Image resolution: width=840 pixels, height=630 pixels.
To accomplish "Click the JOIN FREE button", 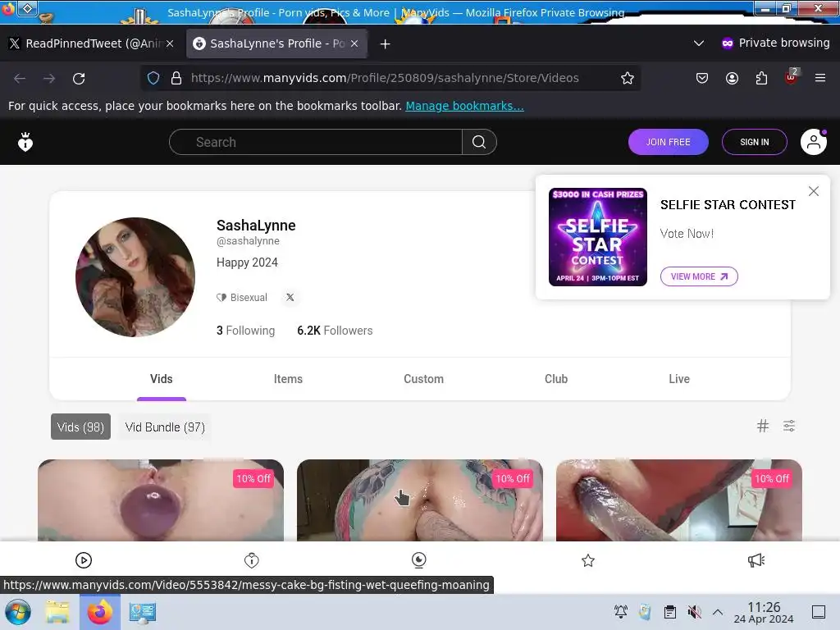I will point(668,142).
